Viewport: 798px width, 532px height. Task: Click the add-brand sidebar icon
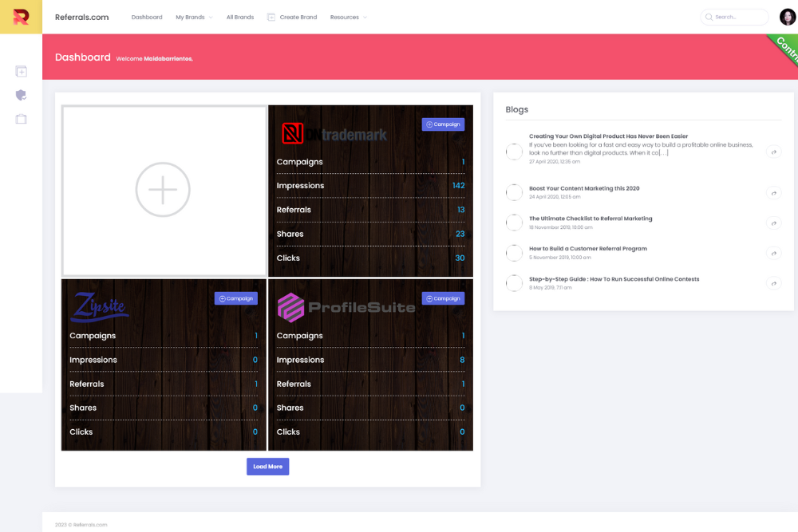[x=21, y=72]
